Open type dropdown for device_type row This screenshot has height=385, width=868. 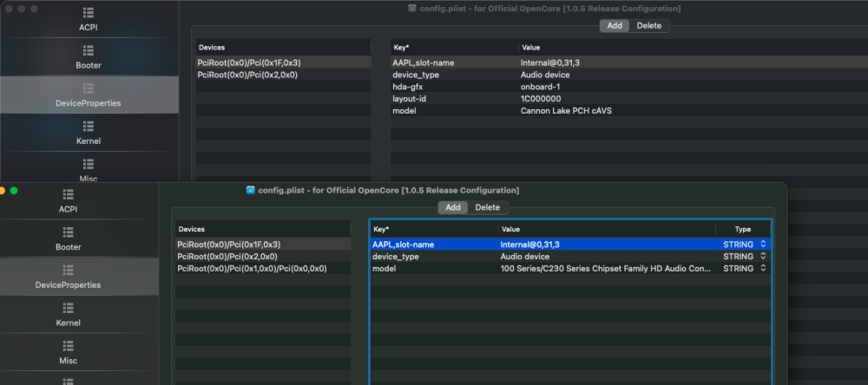763,256
